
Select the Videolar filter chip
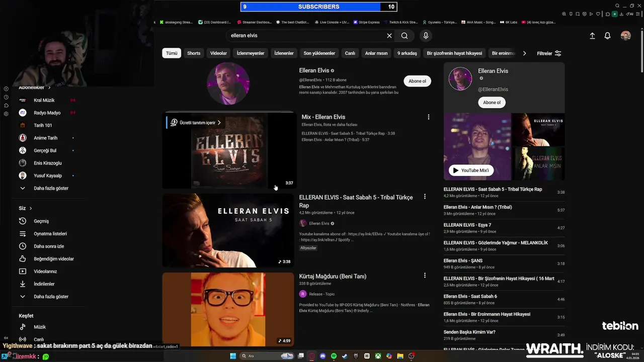click(x=218, y=53)
